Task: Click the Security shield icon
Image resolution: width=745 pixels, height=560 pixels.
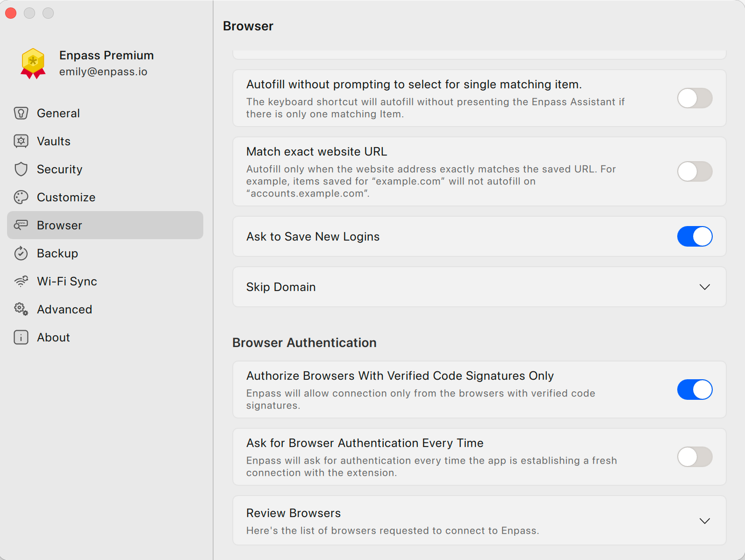Action: (21, 169)
